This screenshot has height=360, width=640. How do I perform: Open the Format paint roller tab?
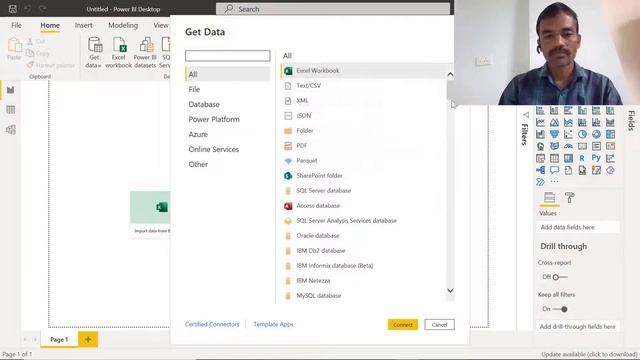click(x=569, y=198)
